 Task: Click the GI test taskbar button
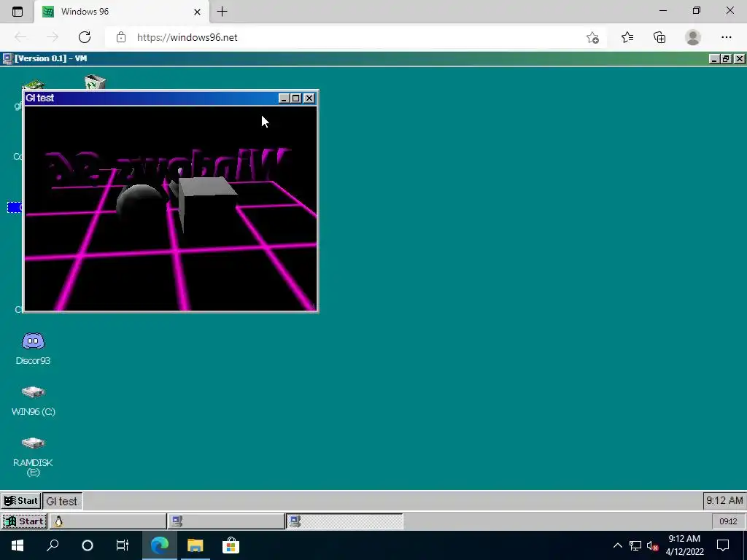(x=63, y=501)
